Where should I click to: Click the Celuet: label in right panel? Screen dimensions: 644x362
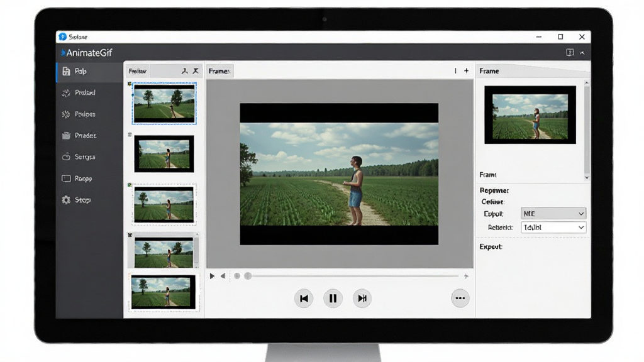click(493, 202)
